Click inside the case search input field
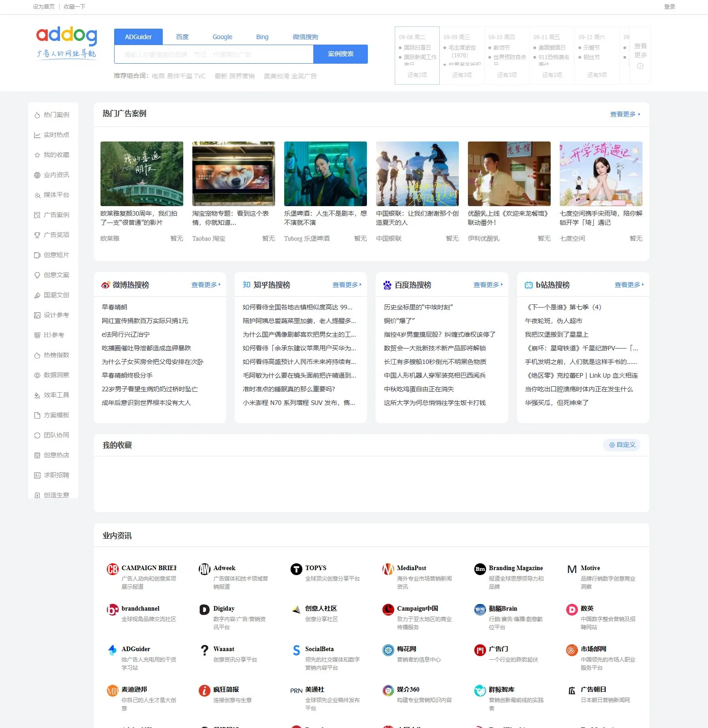This screenshot has width=708, height=728. [x=214, y=54]
